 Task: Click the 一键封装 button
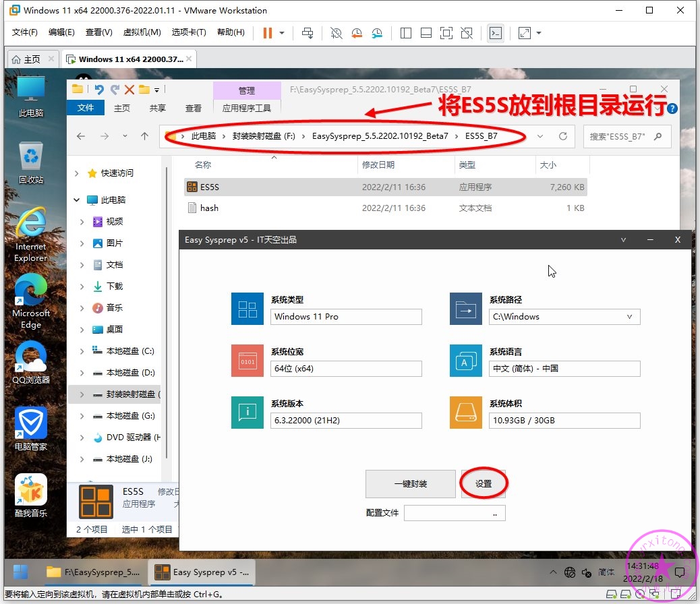point(410,483)
